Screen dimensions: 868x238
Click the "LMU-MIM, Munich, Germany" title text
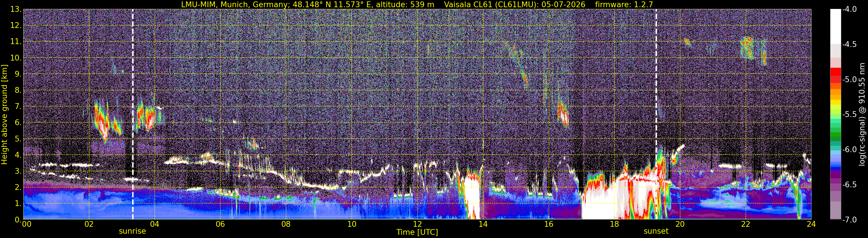[235, 4]
